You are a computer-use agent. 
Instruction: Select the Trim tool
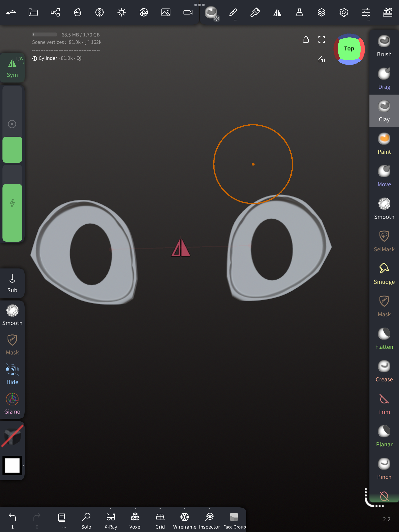coord(384,404)
